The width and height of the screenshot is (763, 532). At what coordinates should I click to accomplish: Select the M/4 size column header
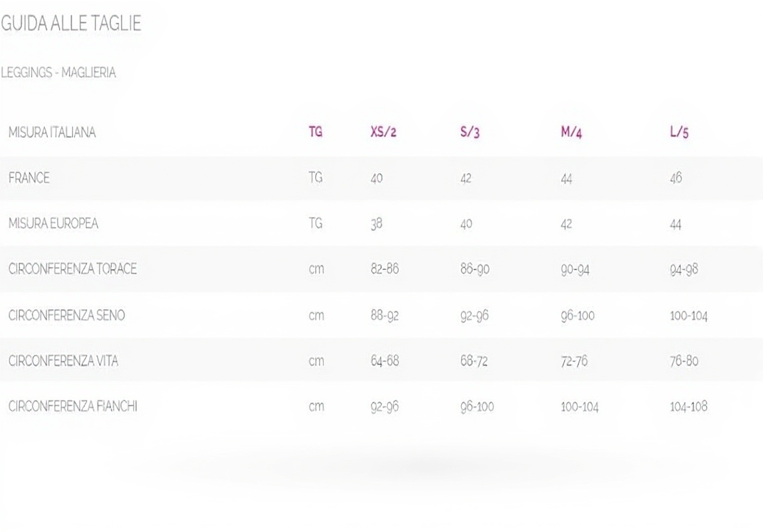point(572,133)
